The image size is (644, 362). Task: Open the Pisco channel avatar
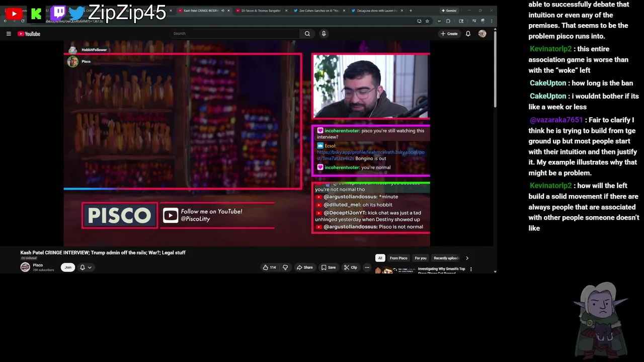(25, 267)
